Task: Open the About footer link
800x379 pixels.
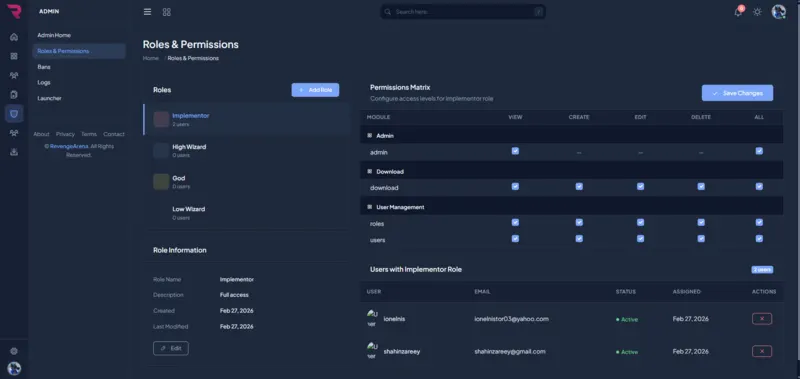Action: (x=41, y=134)
